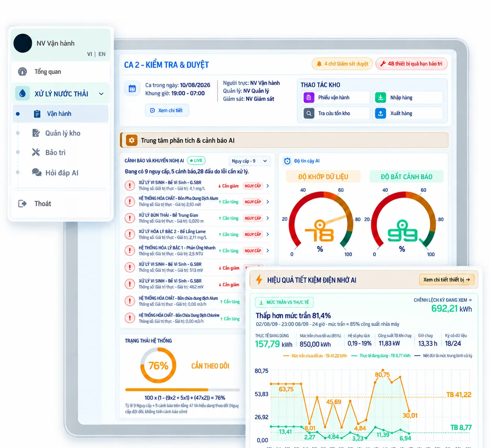Image resolution: width=490 pixels, height=448 pixels.
Task: Click the Thoát logout icon
Action: (x=22, y=204)
